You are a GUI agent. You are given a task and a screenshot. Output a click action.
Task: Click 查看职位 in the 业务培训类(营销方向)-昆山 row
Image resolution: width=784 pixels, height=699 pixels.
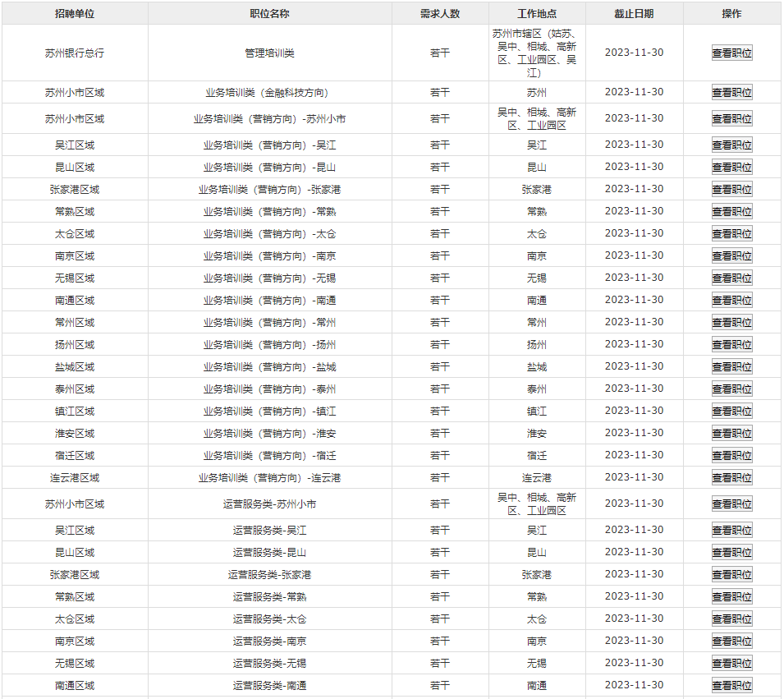[731, 167]
